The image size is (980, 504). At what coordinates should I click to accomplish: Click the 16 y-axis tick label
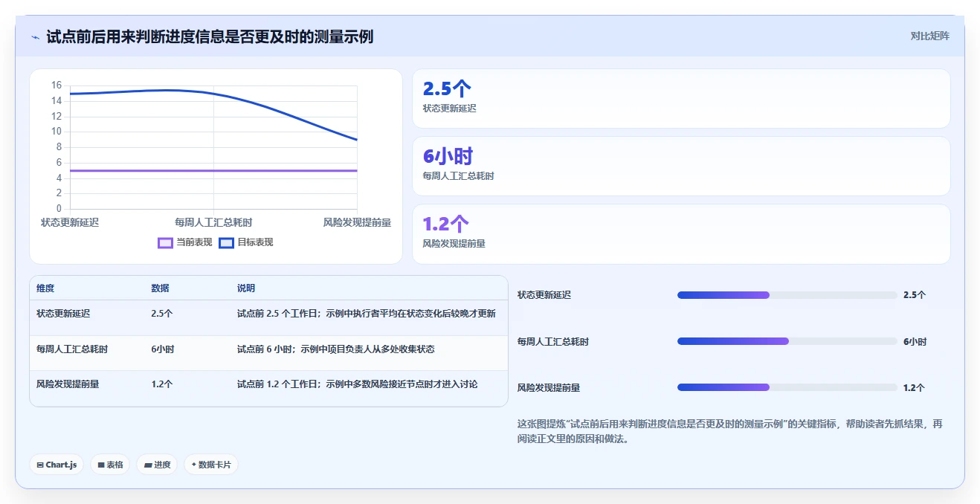(57, 85)
